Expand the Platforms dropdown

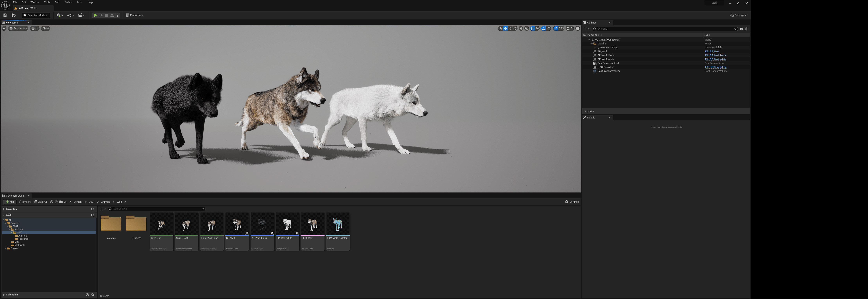(x=135, y=15)
